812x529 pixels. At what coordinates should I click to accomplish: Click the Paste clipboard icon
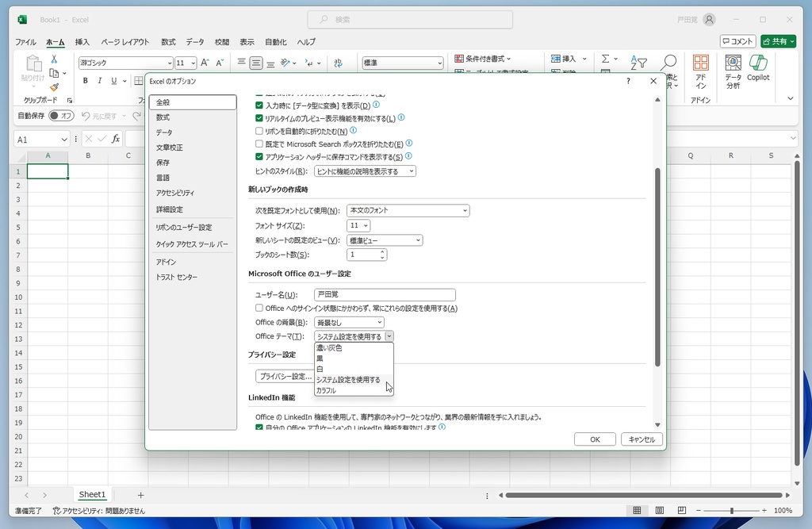(33, 63)
